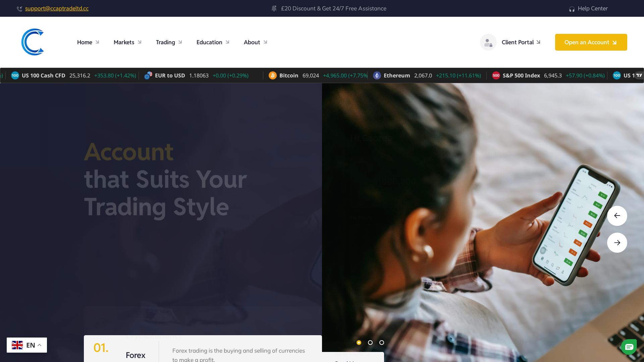Click the S&P 500 Index badge icon
Viewport: 644px width, 362px height.
[x=496, y=75]
